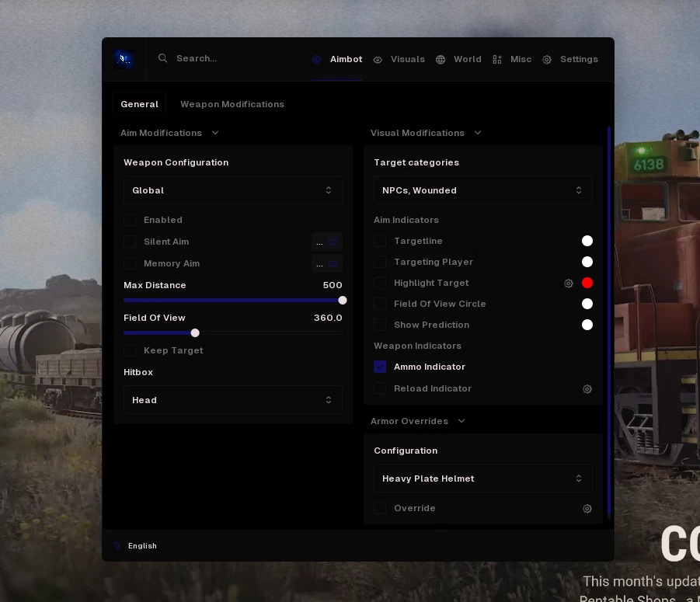The image size is (700, 602).
Task: Open Misc via its grid icon
Action: 497,60
